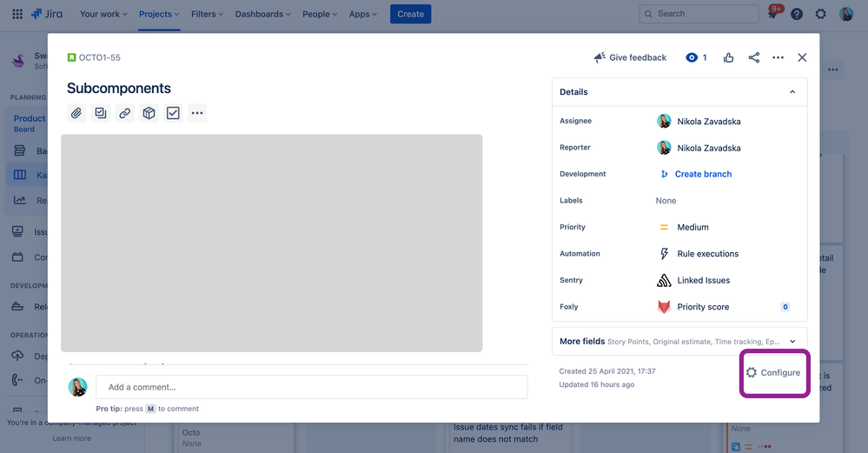Open the user profile avatar menu
868x453 pixels.
click(846, 15)
